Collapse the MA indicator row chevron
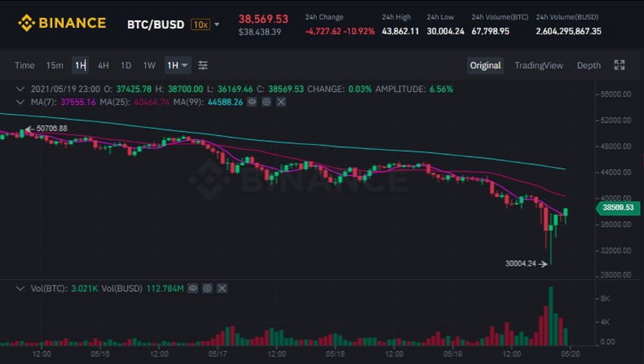This screenshot has width=644, height=364. 20,102
